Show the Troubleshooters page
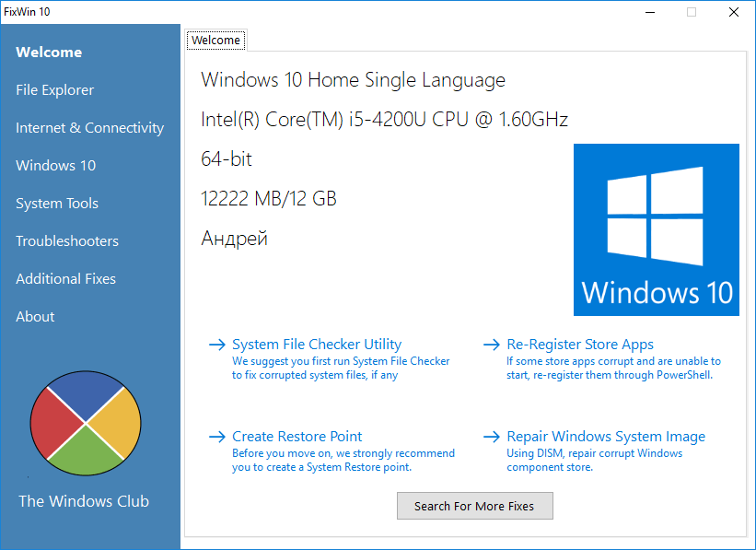756x550 pixels. point(67,241)
